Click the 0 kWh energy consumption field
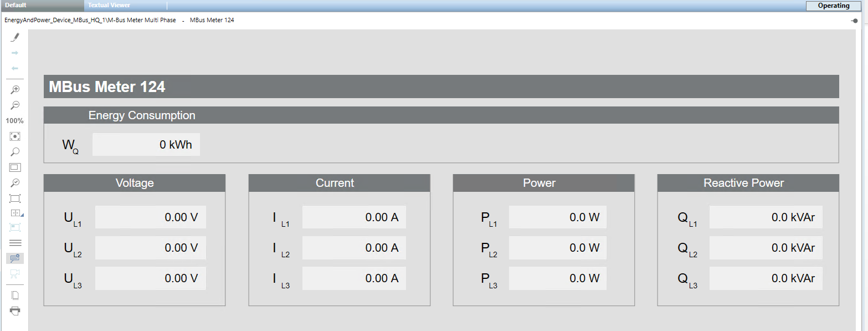This screenshot has width=868, height=331. 146,145
